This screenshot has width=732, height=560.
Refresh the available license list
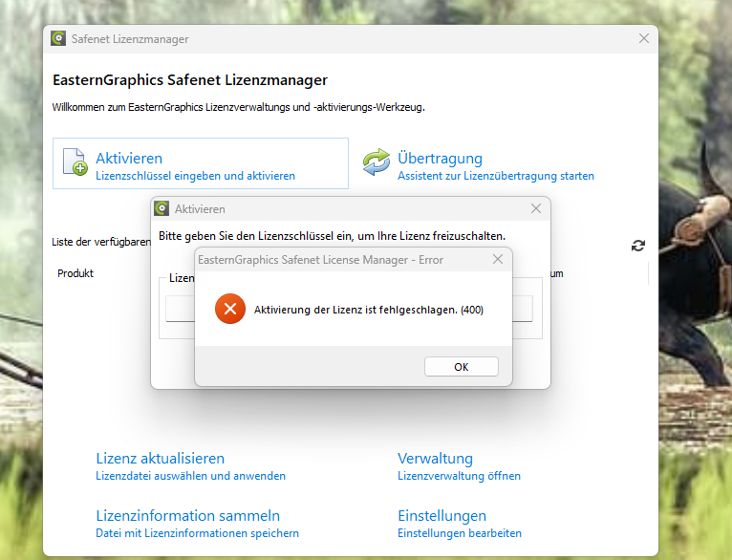point(637,246)
